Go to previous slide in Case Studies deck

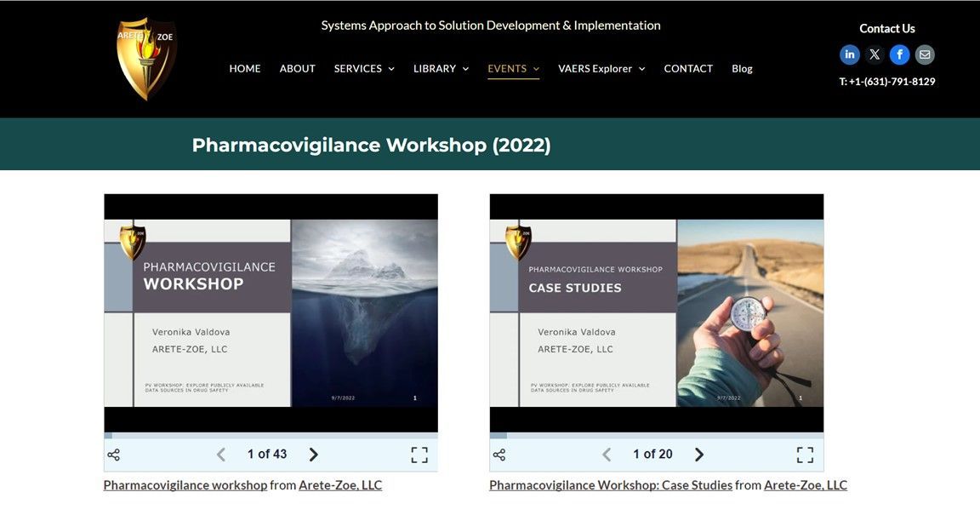(x=606, y=454)
